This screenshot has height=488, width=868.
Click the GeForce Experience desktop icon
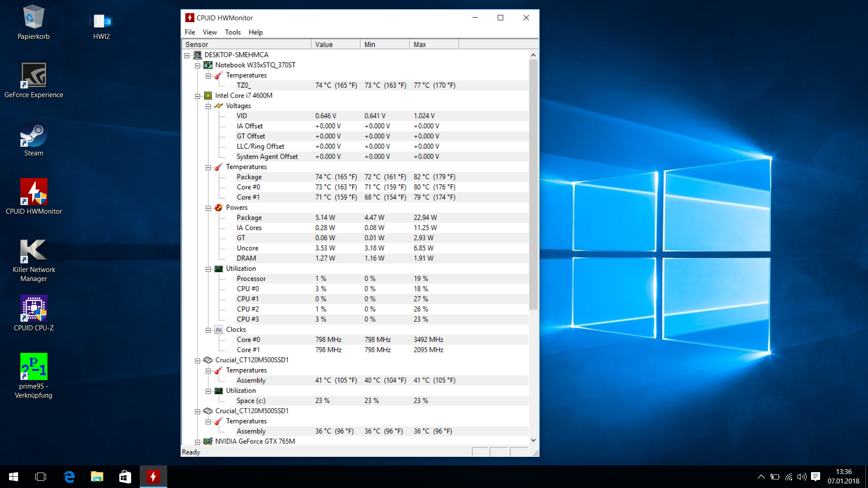[33, 75]
